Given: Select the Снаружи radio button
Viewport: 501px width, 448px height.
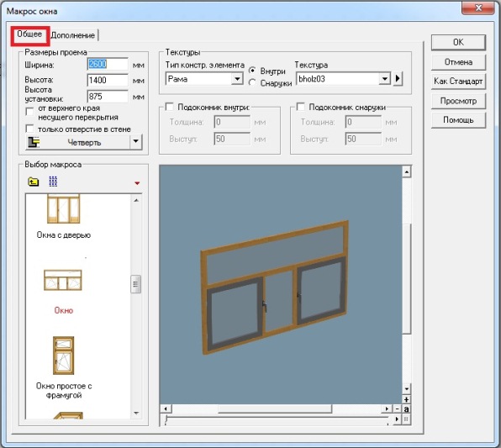Looking at the screenshot, I should pyautogui.click(x=252, y=82).
